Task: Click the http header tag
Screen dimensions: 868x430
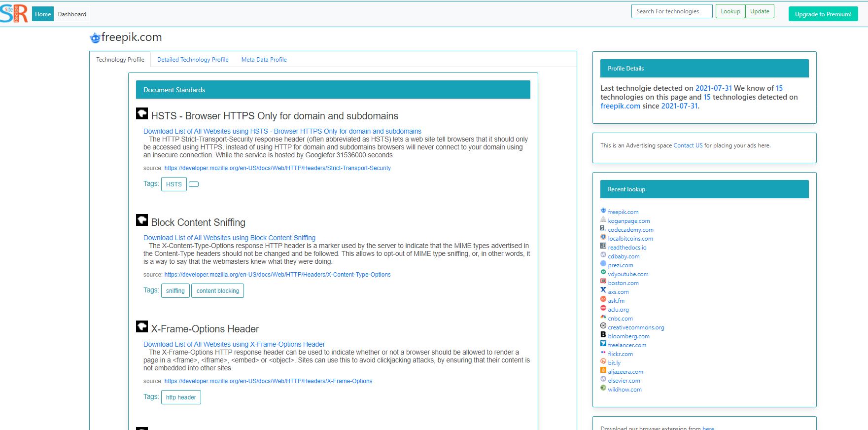Action: (x=181, y=397)
